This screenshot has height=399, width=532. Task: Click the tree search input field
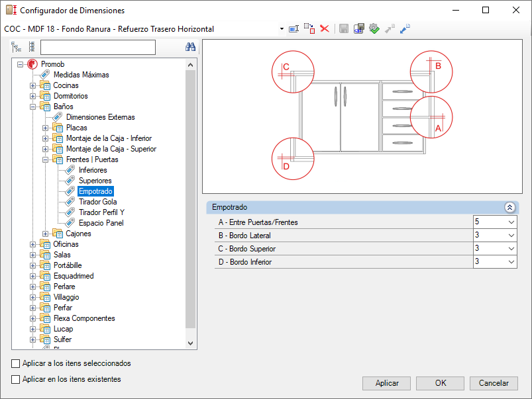pos(97,47)
